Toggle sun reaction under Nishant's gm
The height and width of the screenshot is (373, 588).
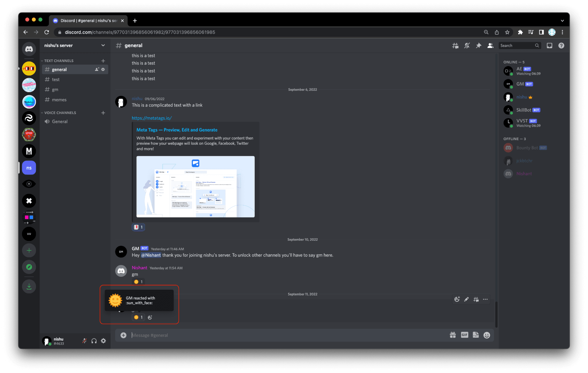(x=138, y=282)
